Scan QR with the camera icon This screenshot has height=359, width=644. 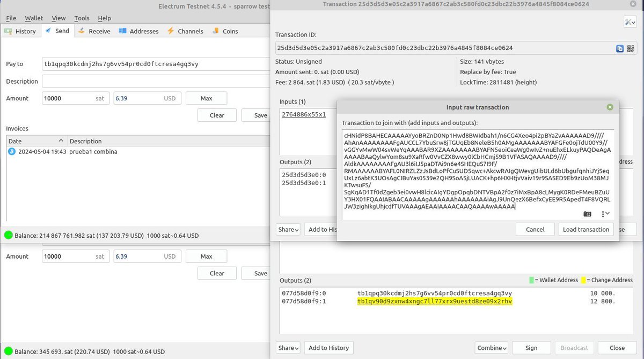[588, 214]
